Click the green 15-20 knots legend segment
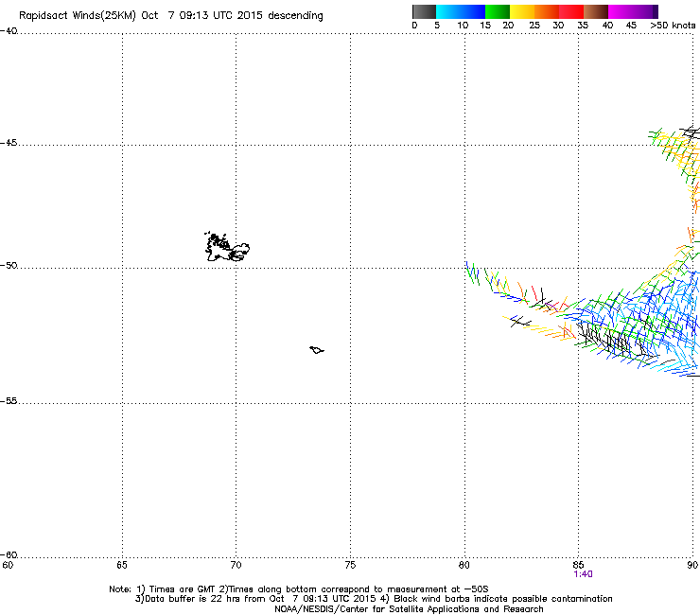Screen dimensions: 700x615 pos(498,11)
